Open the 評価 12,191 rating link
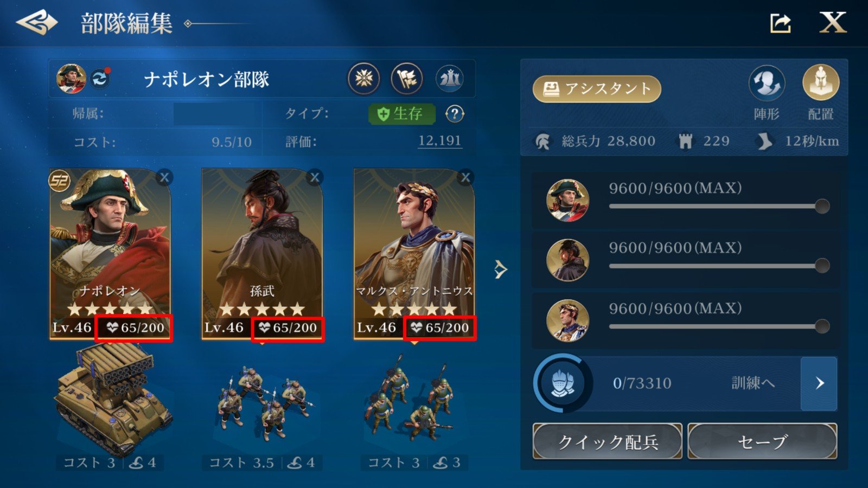 click(440, 142)
